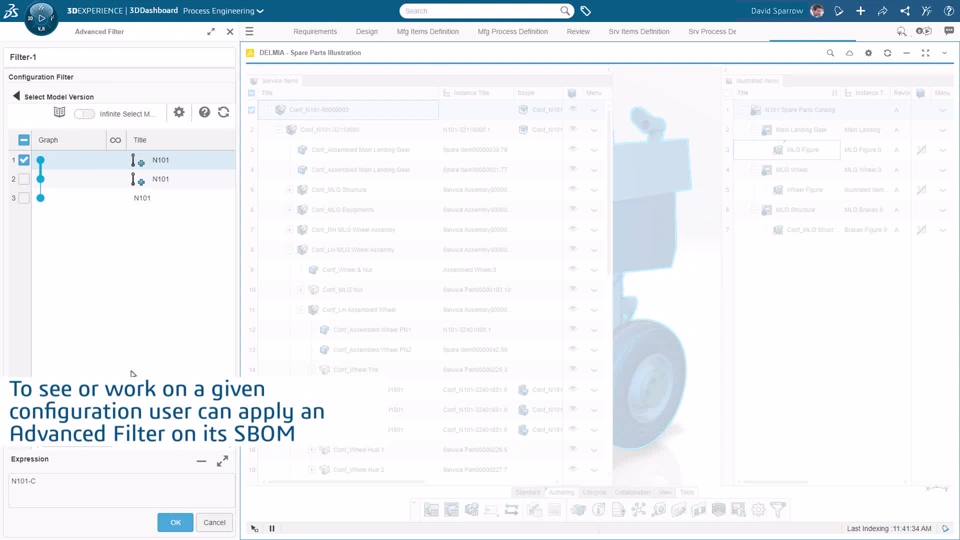This screenshot has height=540, width=960.
Task: Open Mfg Process Definition tab
Action: tap(512, 31)
